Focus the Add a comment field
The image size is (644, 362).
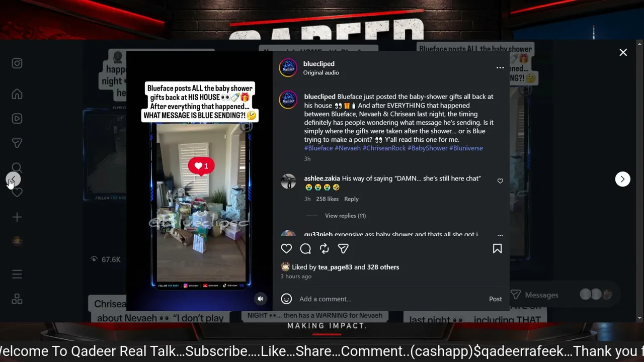(x=391, y=299)
